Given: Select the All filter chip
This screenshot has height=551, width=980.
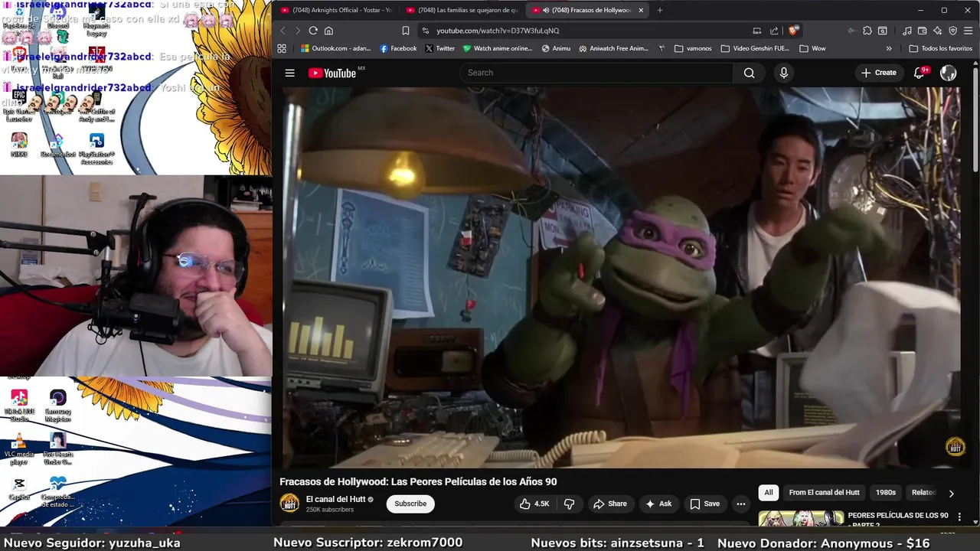Looking at the screenshot, I should pos(769,493).
